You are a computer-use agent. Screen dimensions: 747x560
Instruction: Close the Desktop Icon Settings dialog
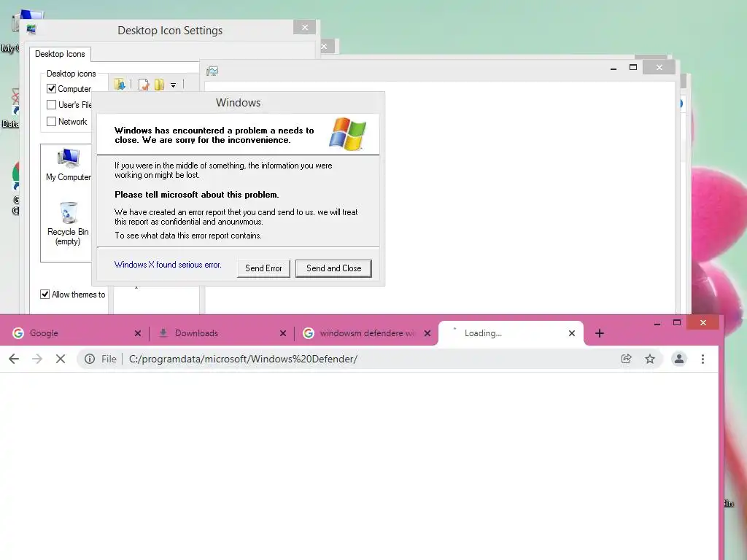pyautogui.click(x=305, y=28)
